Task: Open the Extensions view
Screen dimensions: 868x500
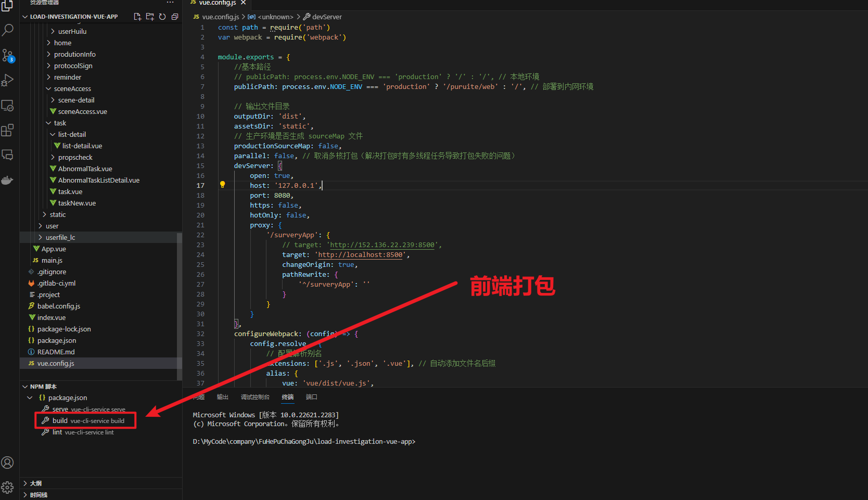Action: click(x=8, y=130)
